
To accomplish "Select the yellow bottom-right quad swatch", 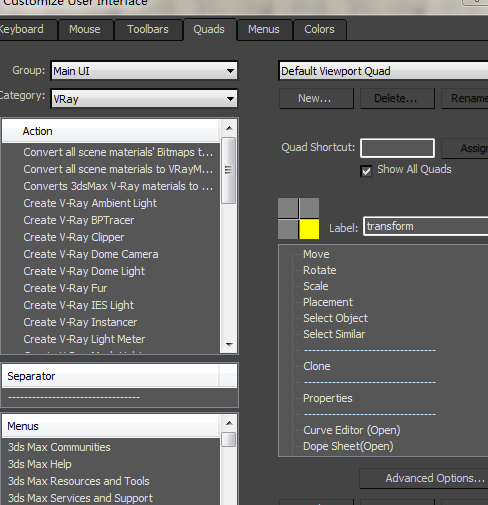I will point(309,229).
